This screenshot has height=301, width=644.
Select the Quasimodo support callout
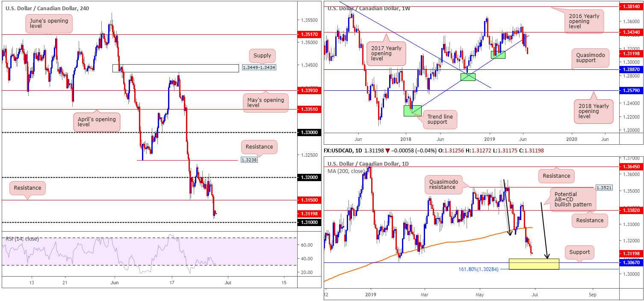point(590,57)
